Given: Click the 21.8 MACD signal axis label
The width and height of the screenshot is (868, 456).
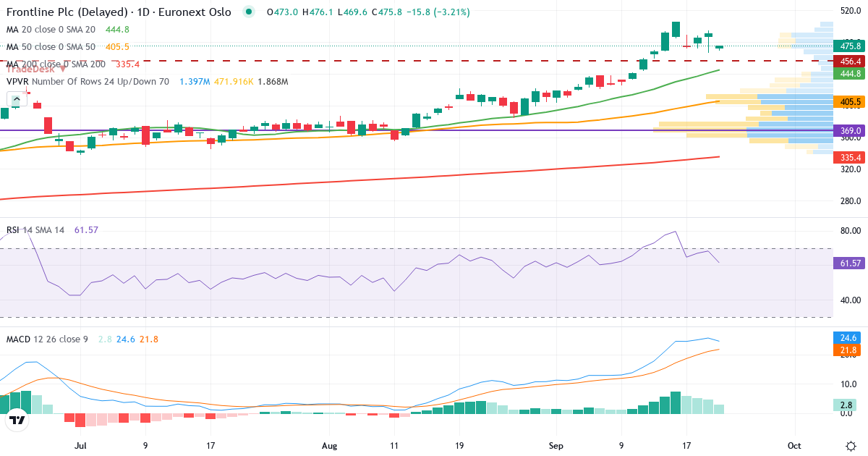Looking at the screenshot, I should click(848, 350).
